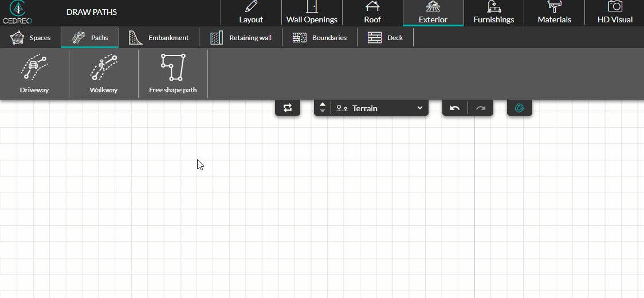Redo the last undone action
644x298 pixels.
tap(481, 108)
